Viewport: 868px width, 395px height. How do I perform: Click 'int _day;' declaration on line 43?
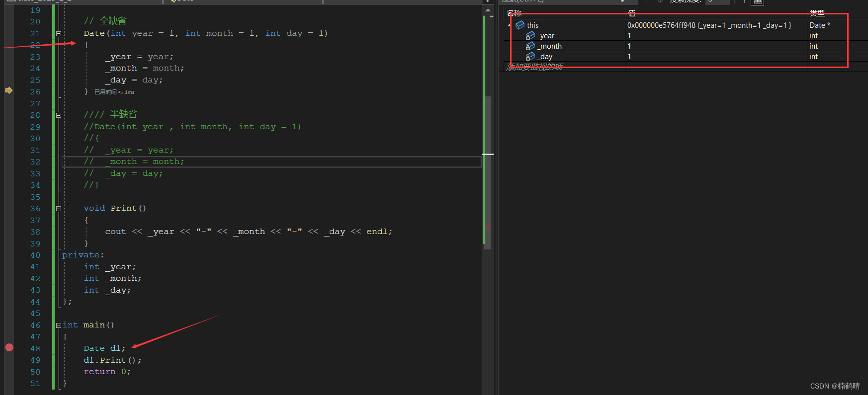(x=107, y=290)
